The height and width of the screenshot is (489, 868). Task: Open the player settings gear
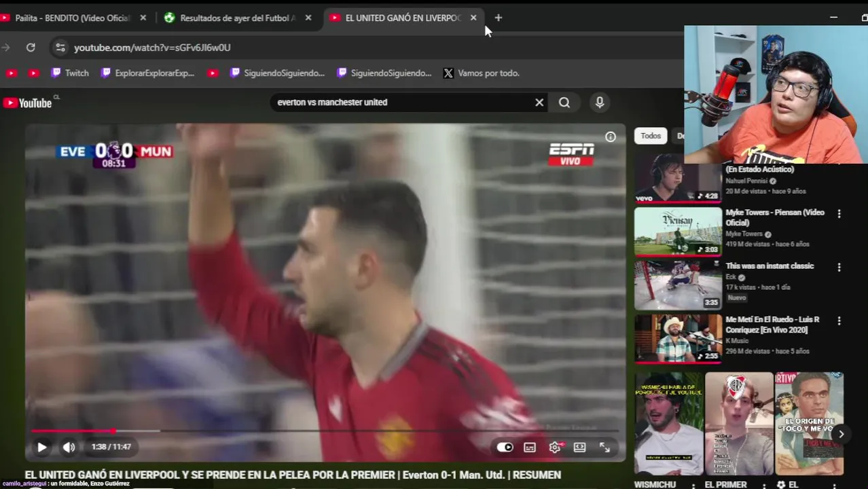555,447
